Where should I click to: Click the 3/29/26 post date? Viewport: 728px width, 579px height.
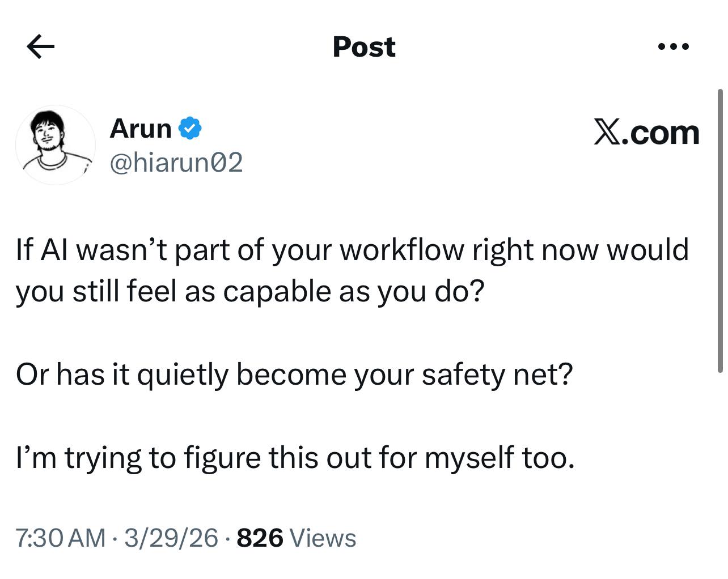[171, 538]
